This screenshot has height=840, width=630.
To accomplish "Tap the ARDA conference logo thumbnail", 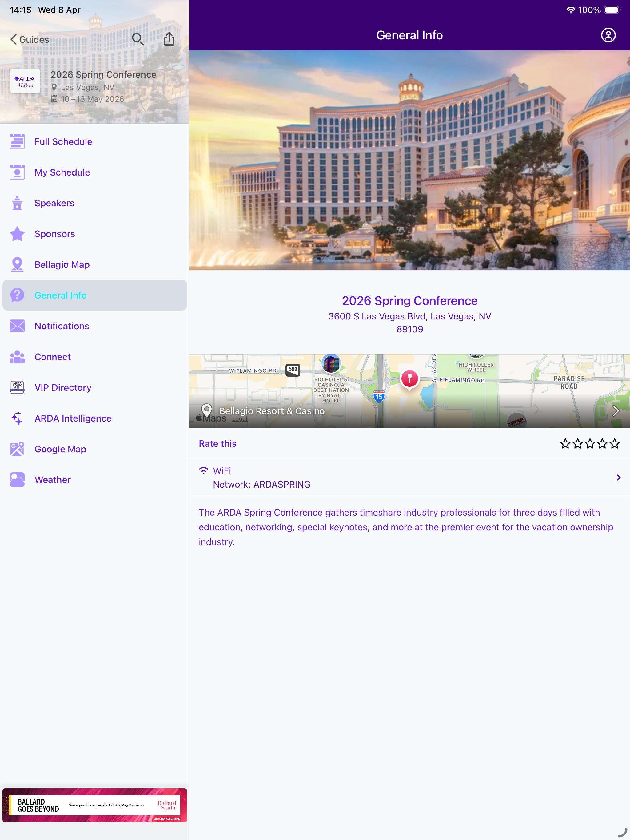I will (25, 81).
